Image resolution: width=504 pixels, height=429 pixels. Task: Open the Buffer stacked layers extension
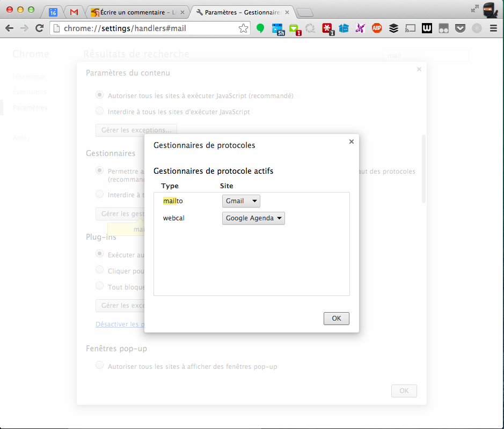coord(393,28)
